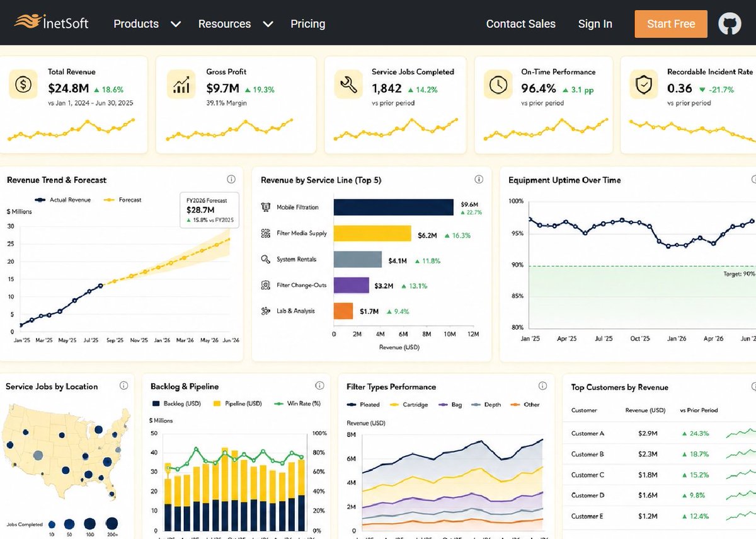Click the clock icon on On-Time Performance

point(498,84)
